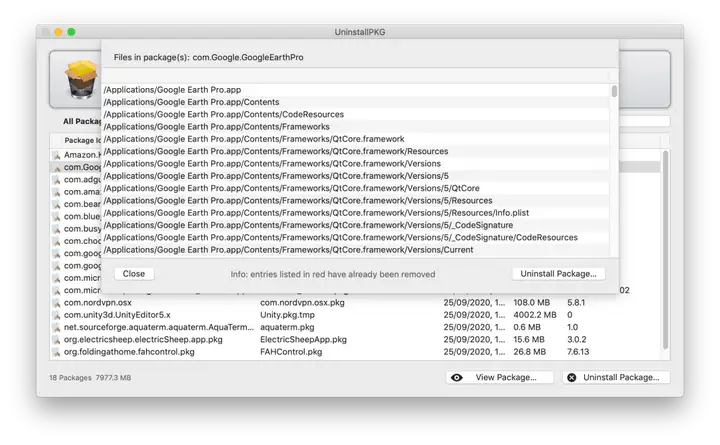Close the package files sheet
The height and width of the screenshot is (445, 720).
134,274
